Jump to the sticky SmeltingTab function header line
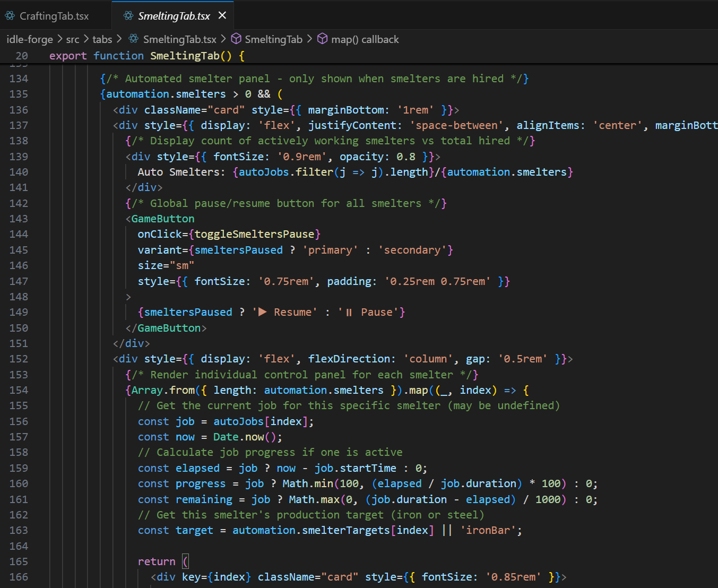The width and height of the screenshot is (718, 588). pos(185,56)
